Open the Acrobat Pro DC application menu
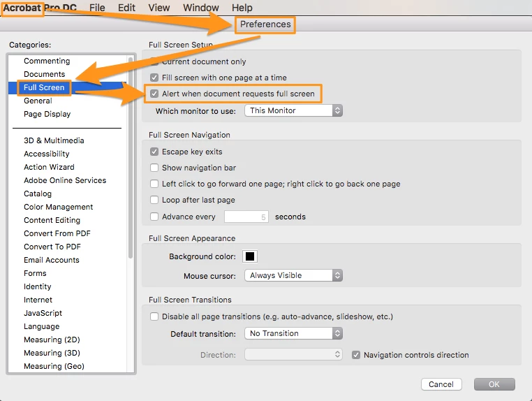 pos(40,8)
